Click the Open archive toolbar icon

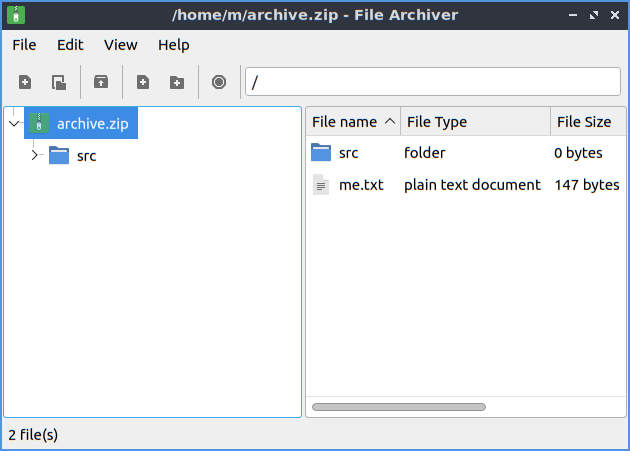pyautogui.click(x=59, y=82)
